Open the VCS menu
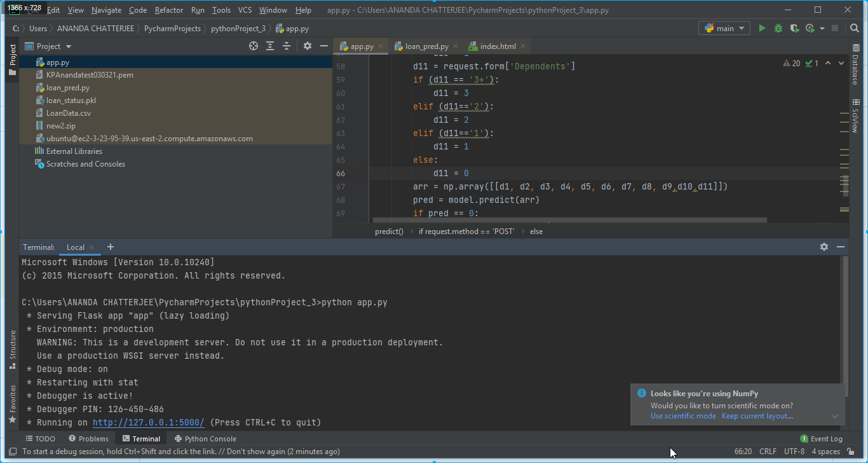 tap(245, 10)
